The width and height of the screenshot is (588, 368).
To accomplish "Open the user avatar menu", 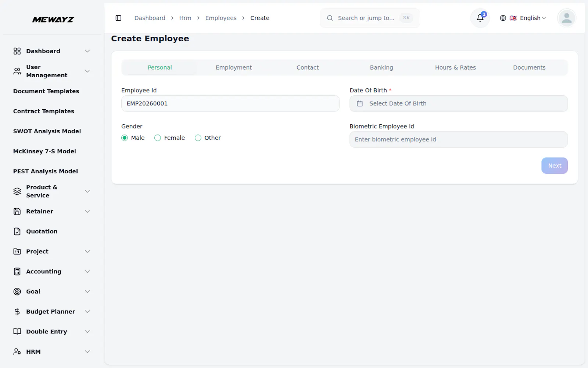I will tap(567, 18).
